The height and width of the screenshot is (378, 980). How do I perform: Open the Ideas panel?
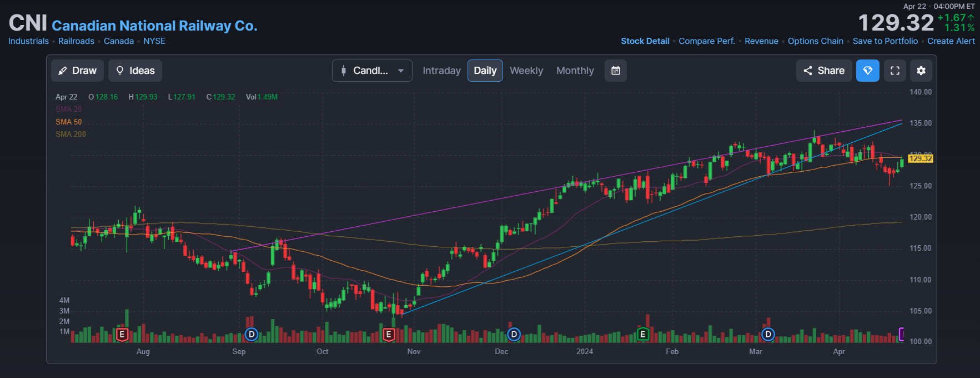(x=135, y=71)
